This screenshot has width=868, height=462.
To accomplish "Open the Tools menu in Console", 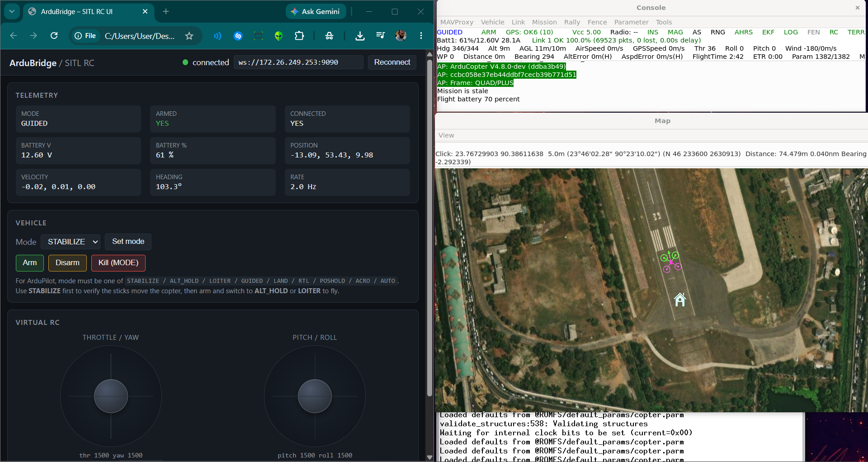I will click(664, 22).
